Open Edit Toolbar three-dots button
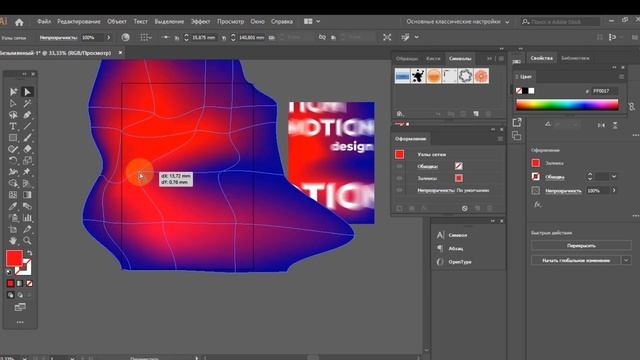640x360 pixels. point(20,322)
